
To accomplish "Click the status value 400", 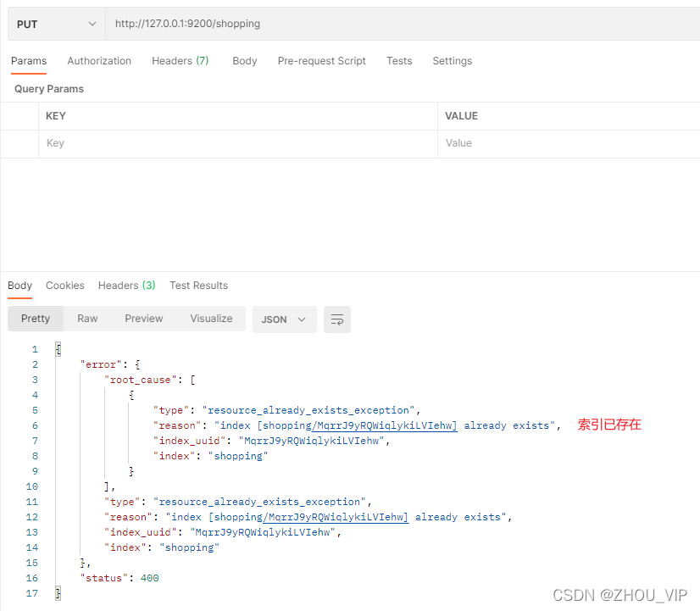I will [x=149, y=578].
